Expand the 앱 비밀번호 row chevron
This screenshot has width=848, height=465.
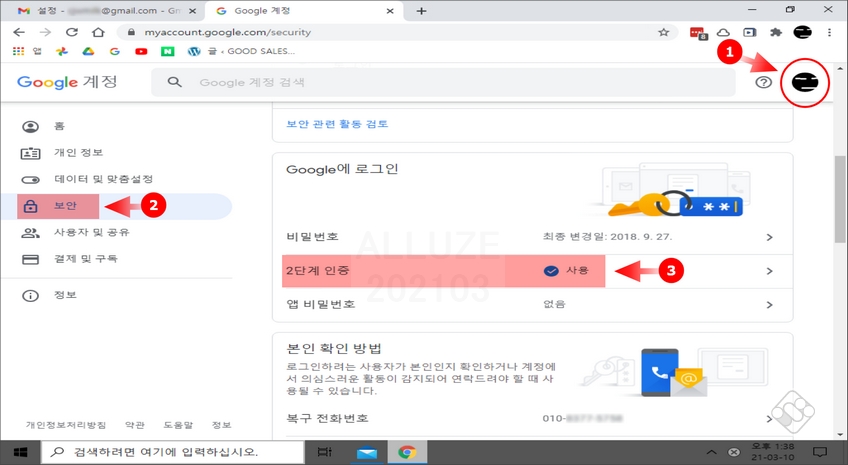[770, 305]
